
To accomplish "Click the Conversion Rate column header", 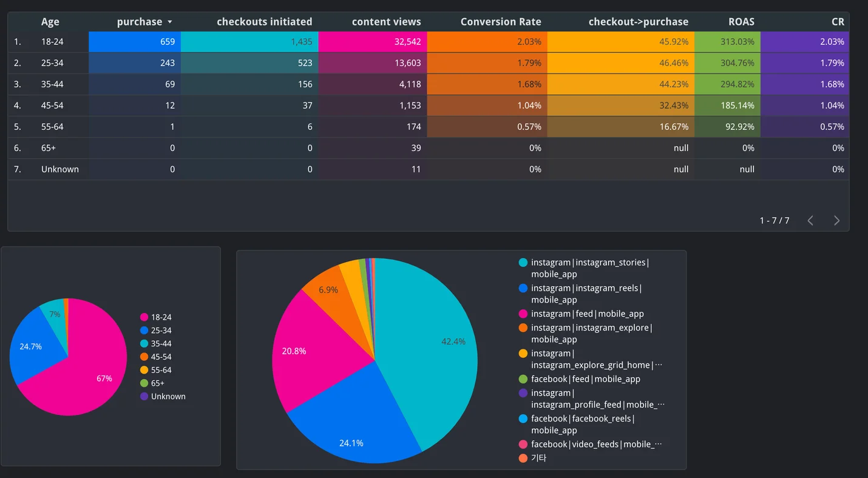I will click(x=500, y=22).
